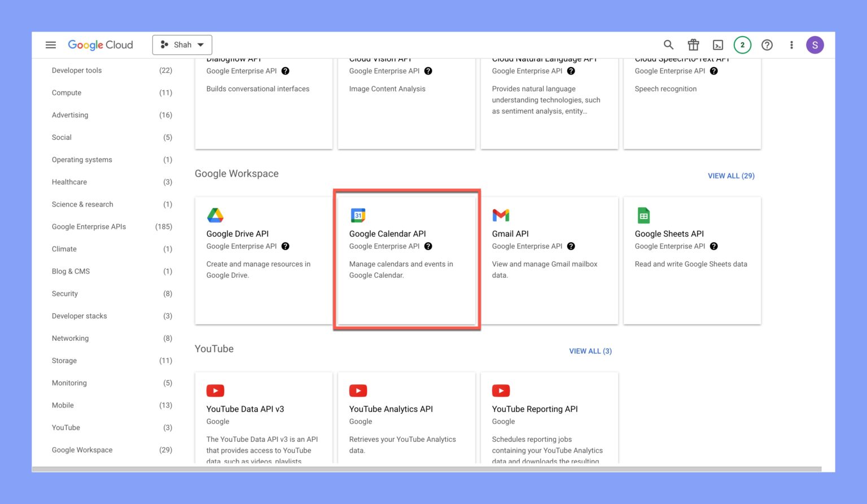This screenshot has height=504, width=867.
Task: Open search in the top bar
Action: (x=668, y=45)
